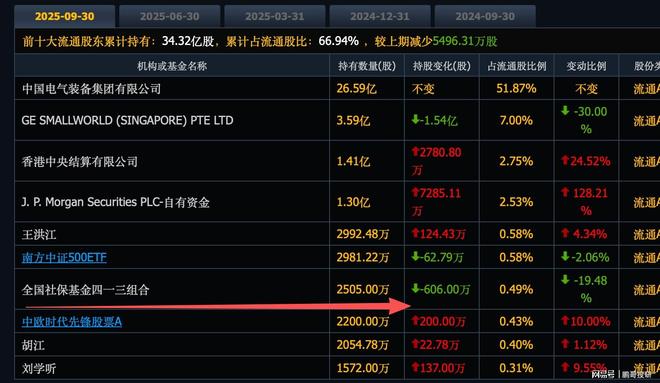Viewport: 660px width, 383px height.
Task: Click the 5496.31万股 decrease figure
Action: pos(465,41)
